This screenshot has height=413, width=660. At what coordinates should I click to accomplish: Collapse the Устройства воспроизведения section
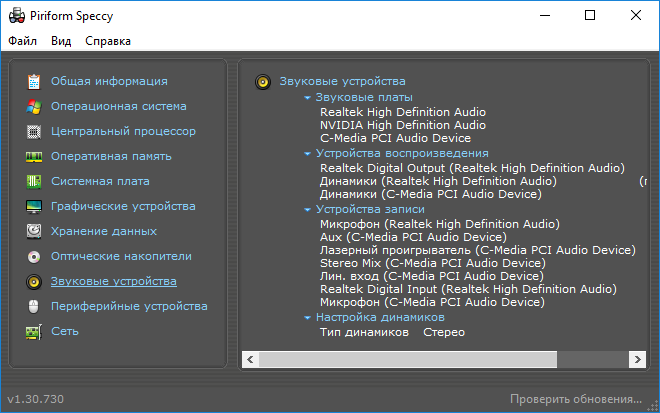coord(308,154)
